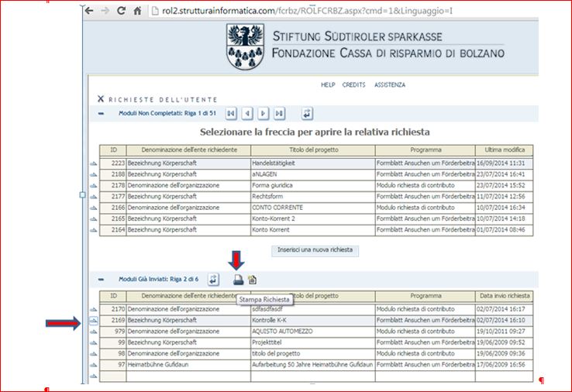Open request 2165 with row arrow icon
The height and width of the screenshot is (392, 572).
coord(94,219)
